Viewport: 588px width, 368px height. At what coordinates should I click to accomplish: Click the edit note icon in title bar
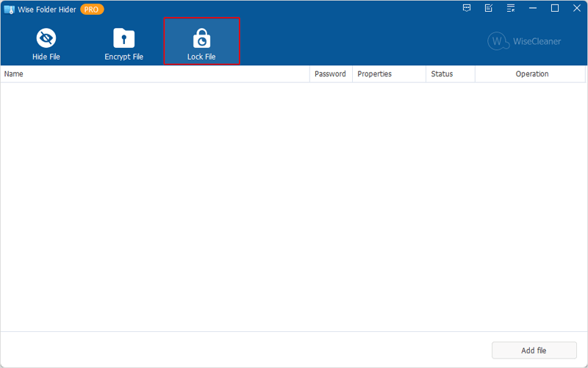click(489, 8)
